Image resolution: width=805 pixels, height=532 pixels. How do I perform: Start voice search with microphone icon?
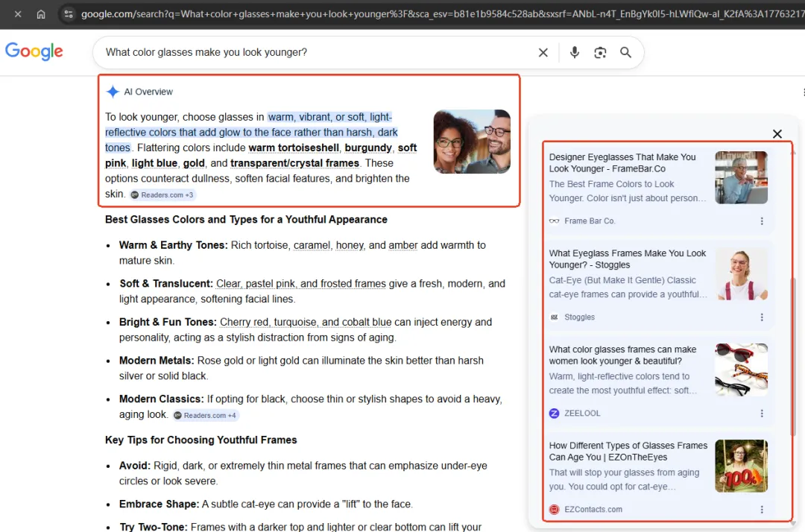point(575,52)
